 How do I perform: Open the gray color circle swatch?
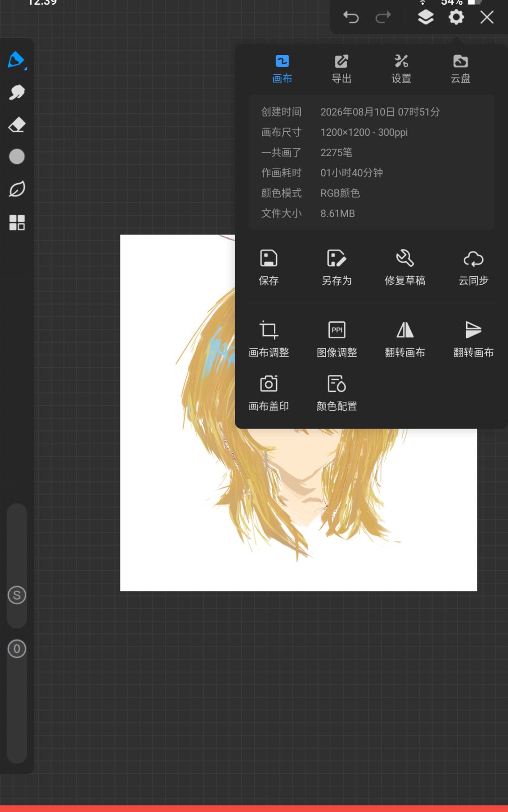[x=17, y=156]
